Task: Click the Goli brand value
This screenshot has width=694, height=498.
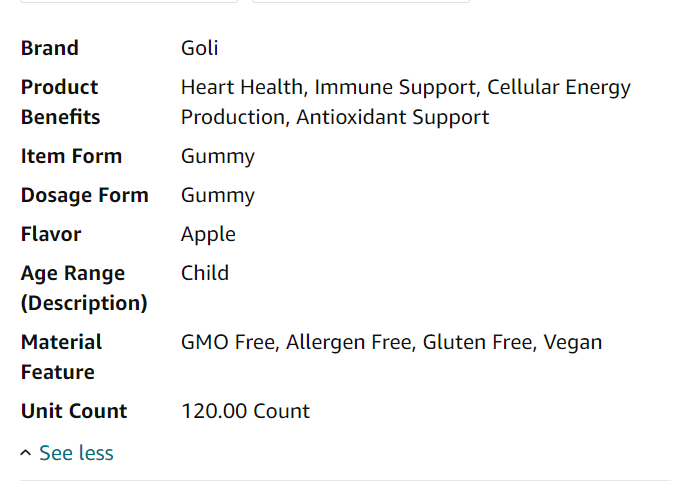Action: [x=199, y=48]
